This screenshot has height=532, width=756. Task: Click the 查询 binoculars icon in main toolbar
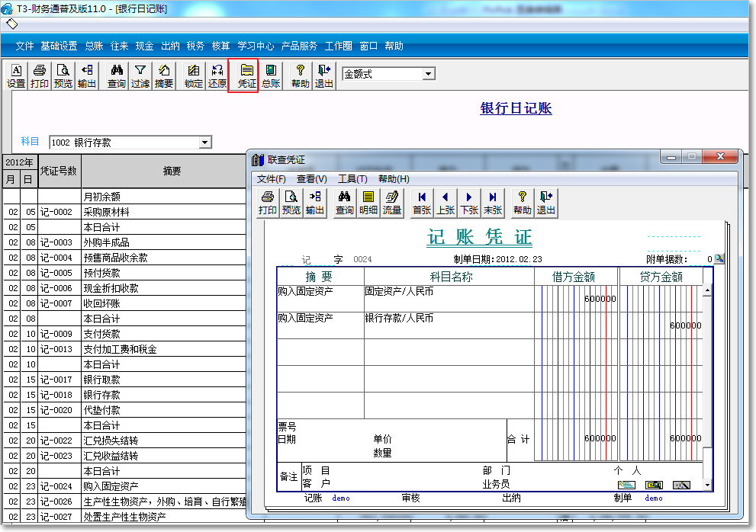[116, 75]
